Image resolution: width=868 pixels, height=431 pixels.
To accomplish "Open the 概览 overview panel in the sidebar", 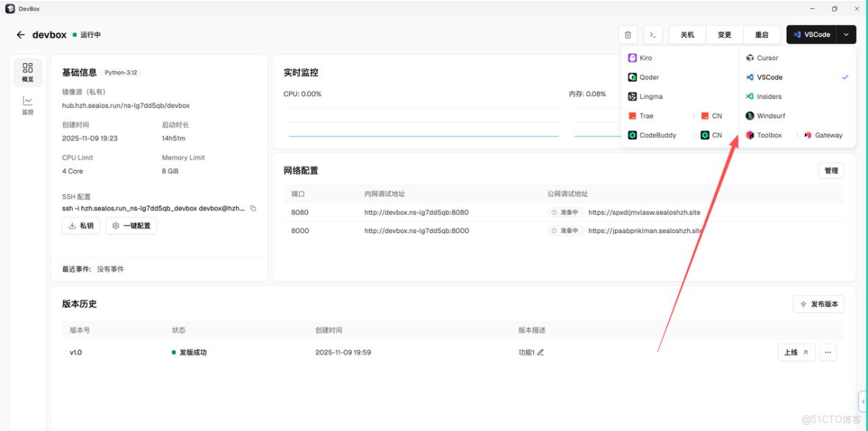I will pyautogui.click(x=27, y=72).
